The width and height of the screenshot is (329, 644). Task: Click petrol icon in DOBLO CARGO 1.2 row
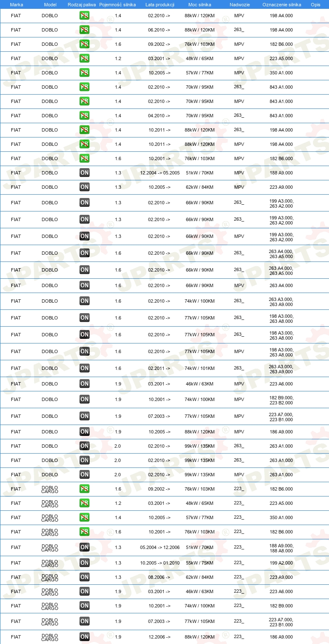[85, 503]
